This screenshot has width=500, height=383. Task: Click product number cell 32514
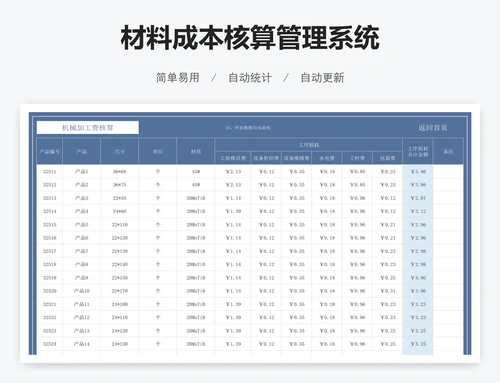point(49,211)
